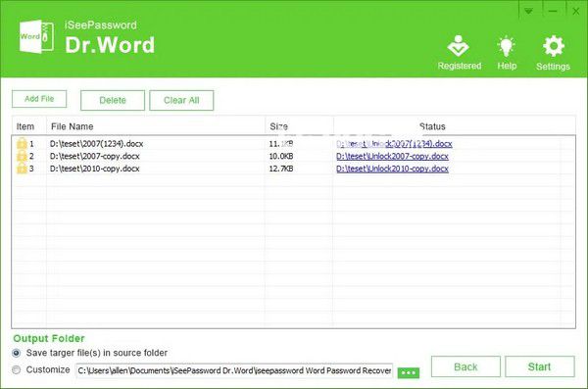Browse output folder with the three-dots button
The image size is (588, 389).
pyautogui.click(x=409, y=373)
